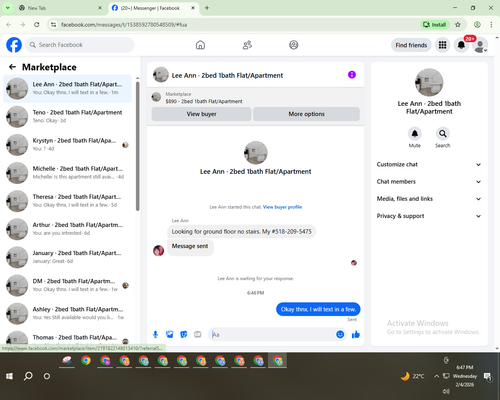Open the notifications bell with 20+ badge

pos(461,45)
